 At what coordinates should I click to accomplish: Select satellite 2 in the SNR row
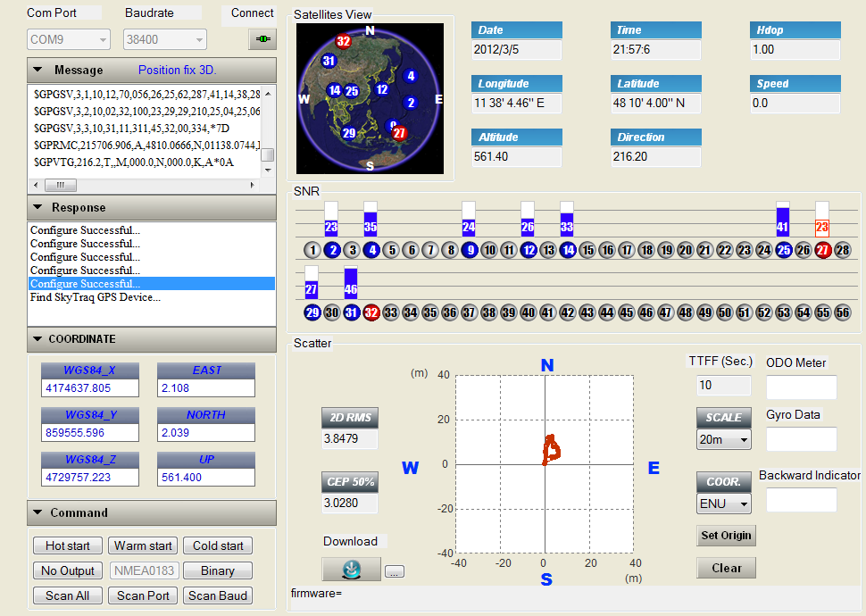pyautogui.click(x=332, y=250)
